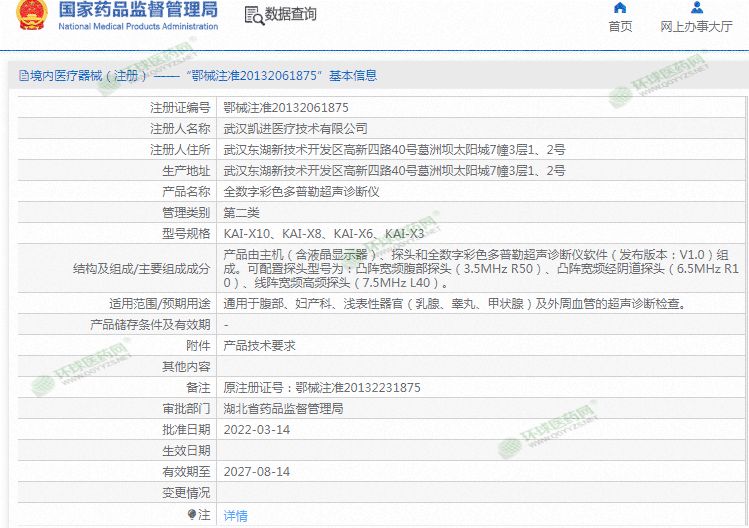Click the approval date 2022-03-14

(256, 429)
